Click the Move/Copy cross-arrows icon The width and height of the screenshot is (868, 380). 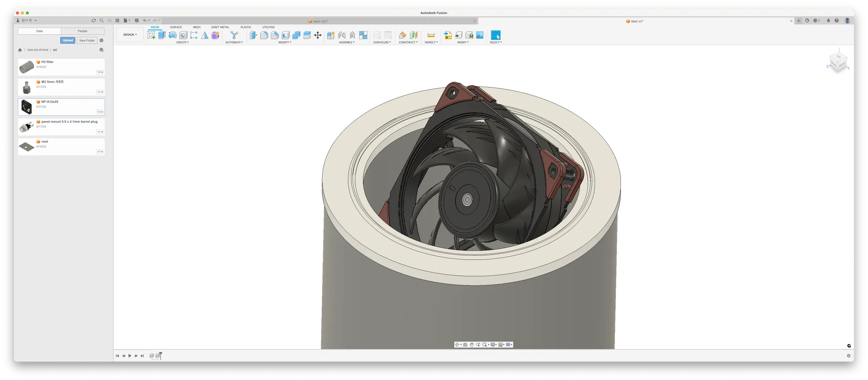pos(317,35)
